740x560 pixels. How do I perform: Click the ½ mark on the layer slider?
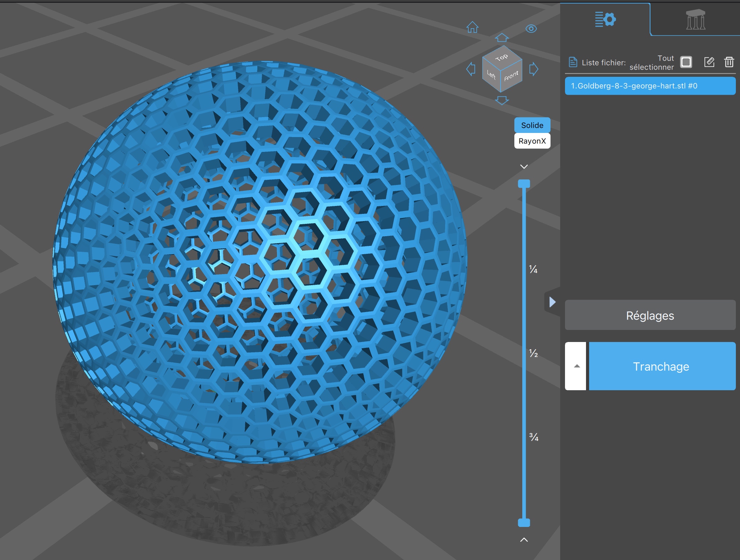(x=533, y=353)
